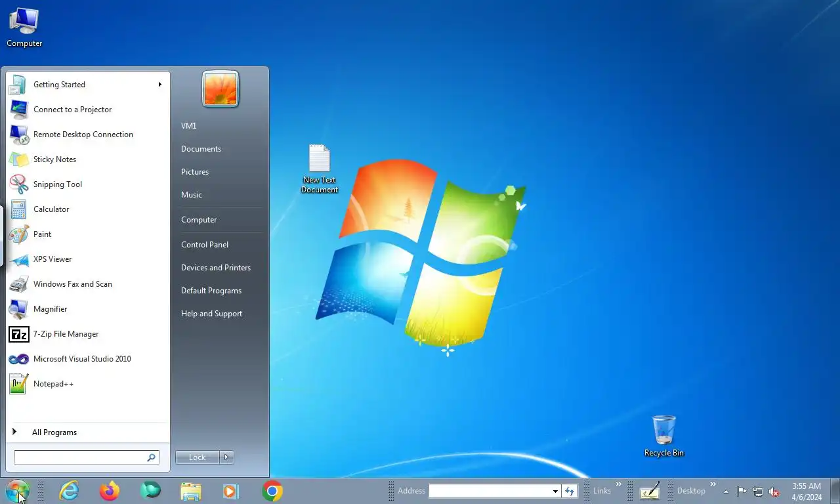Launch Remote Desktop Connection

point(88,135)
